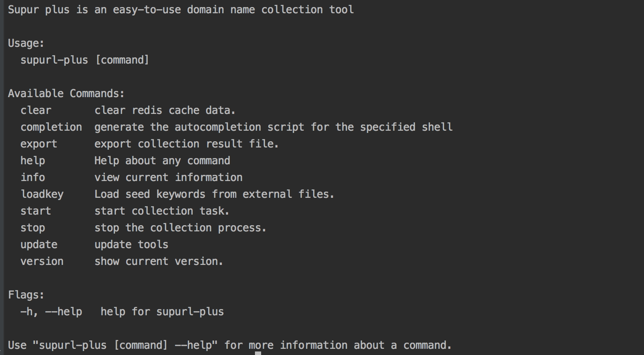Screen dimensions: 644x355
Task: Click the "-h, --help" flag text
Action: click(51, 312)
